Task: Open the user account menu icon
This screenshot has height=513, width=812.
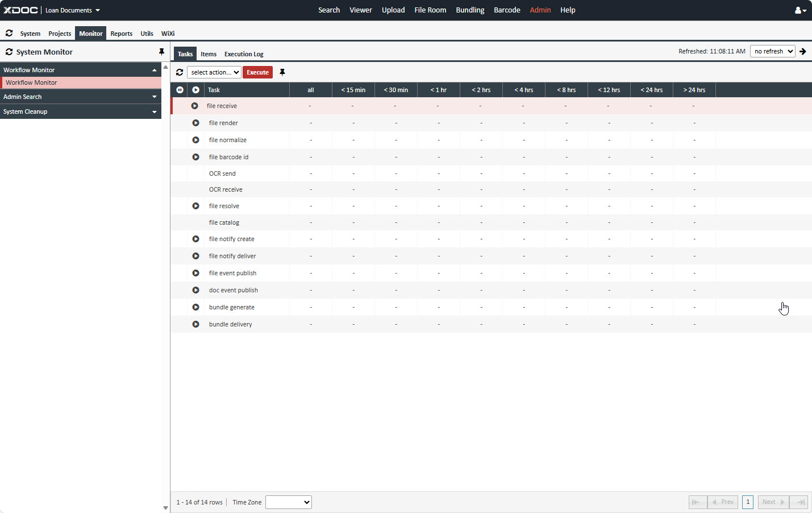Action: coord(800,10)
